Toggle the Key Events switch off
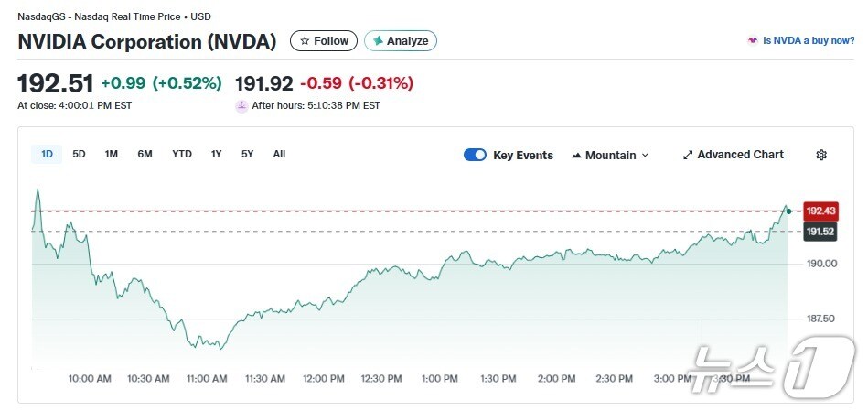This screenshot has height=411, width=868. tap(475, 155)
